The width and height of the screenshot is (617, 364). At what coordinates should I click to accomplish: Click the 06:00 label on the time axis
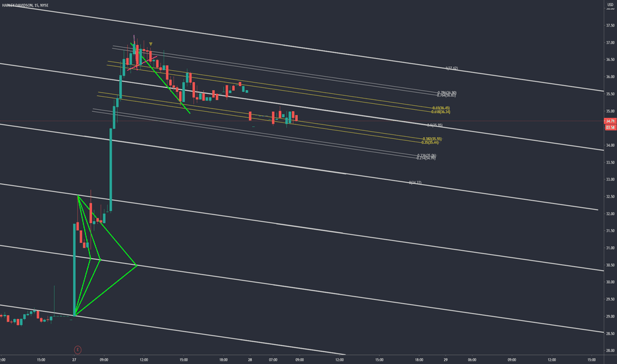tap(472, 359)
